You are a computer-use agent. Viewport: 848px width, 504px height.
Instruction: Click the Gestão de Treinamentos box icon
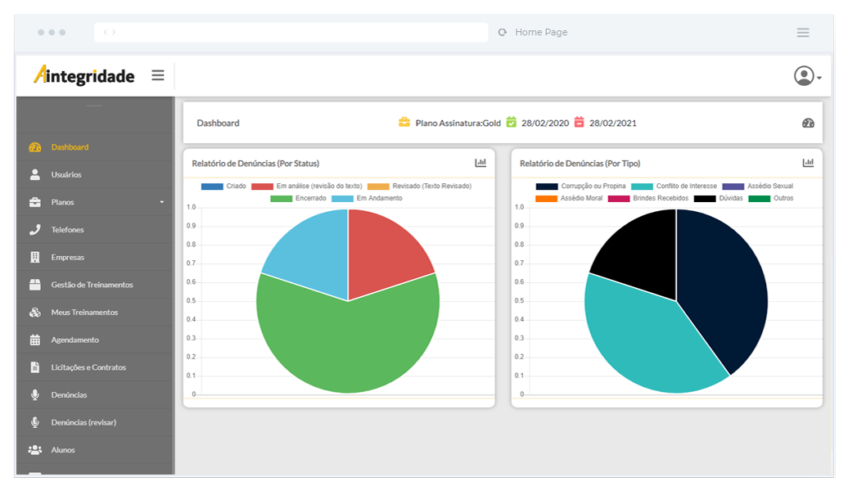click(x=35, y=285)
